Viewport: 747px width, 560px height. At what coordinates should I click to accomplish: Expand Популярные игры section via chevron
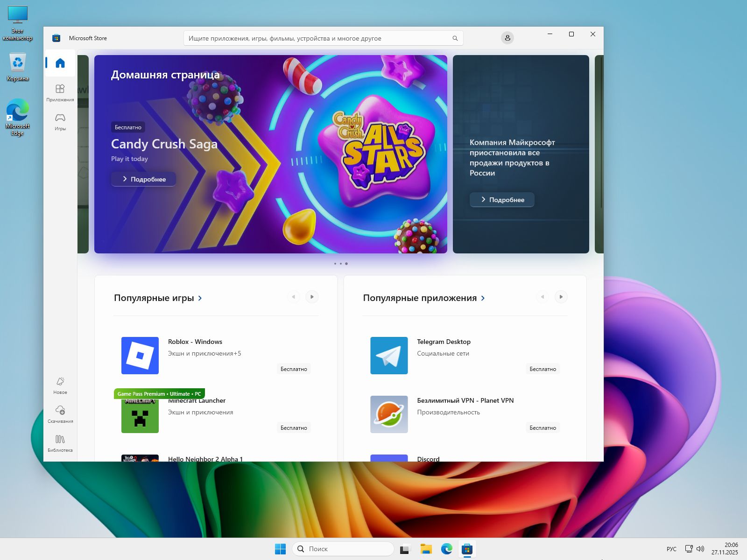pyautogui.click(x=200, y=298)
